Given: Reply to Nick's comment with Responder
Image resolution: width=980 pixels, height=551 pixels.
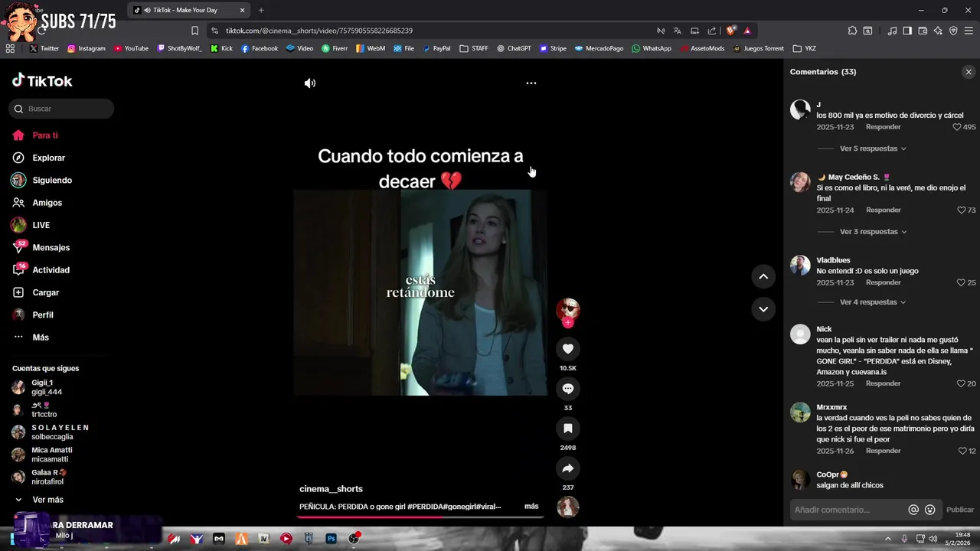Looking at the screenshot, I should (x=883, y=383).
